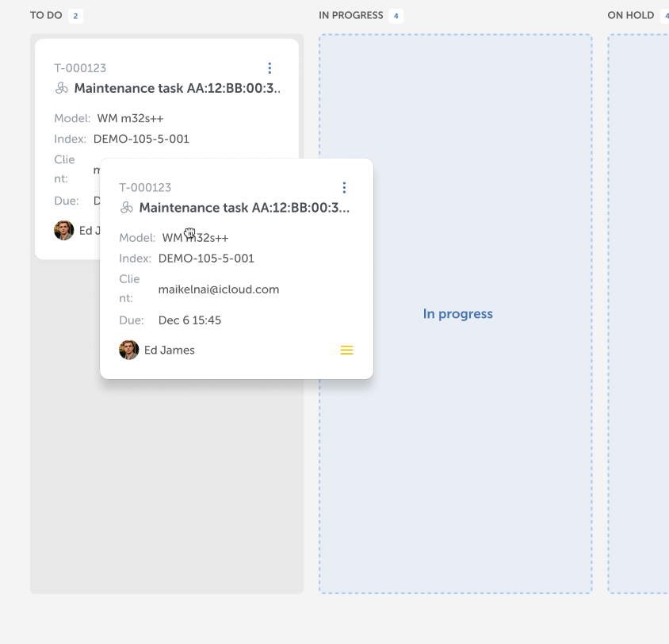
Task: Select the TO DO column header
Action: pyautogui.click(x=46, y=16)
